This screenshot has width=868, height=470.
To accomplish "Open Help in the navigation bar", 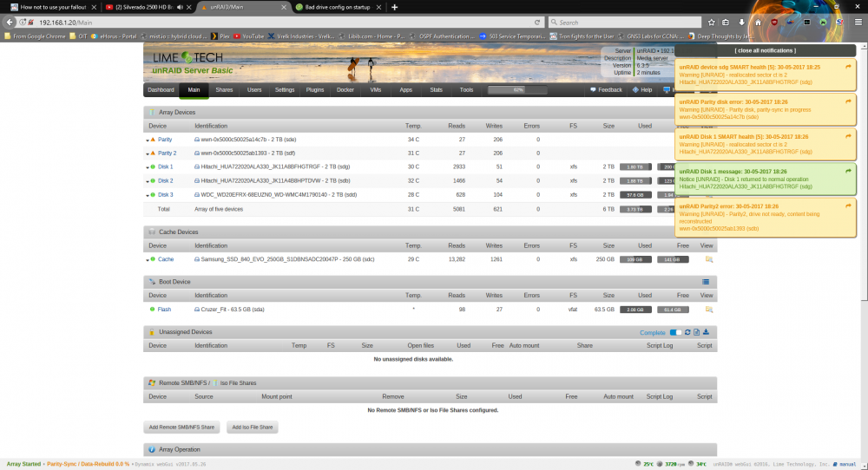I will click(x=642, y=89).
